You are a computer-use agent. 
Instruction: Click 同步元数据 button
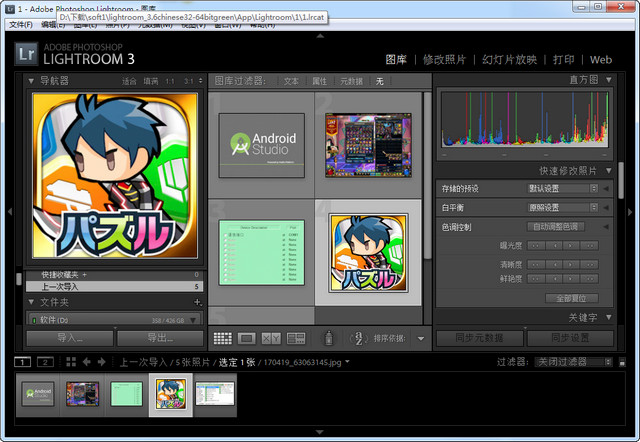tap(480, 338)
